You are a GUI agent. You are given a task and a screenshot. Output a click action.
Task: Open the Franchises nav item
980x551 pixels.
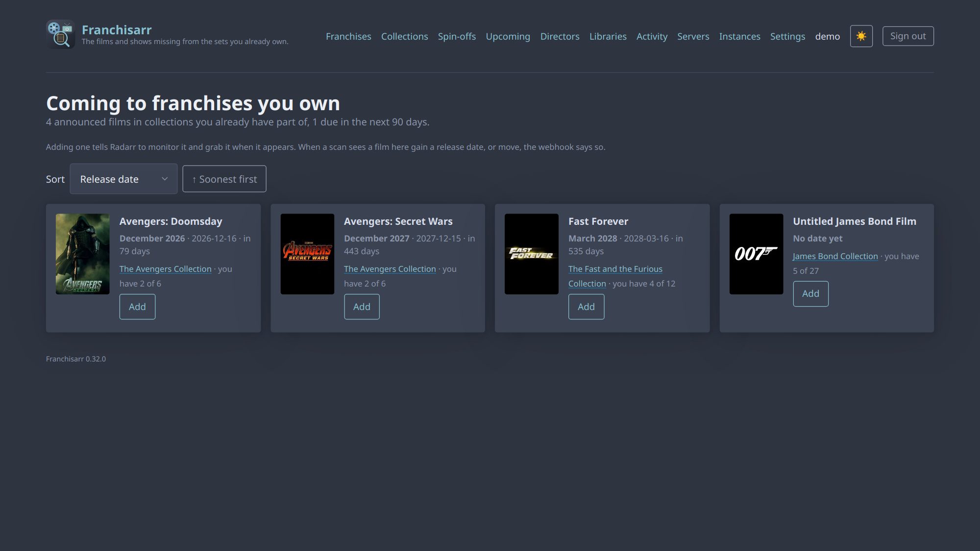pyautogui.click(x=348, y=36)
